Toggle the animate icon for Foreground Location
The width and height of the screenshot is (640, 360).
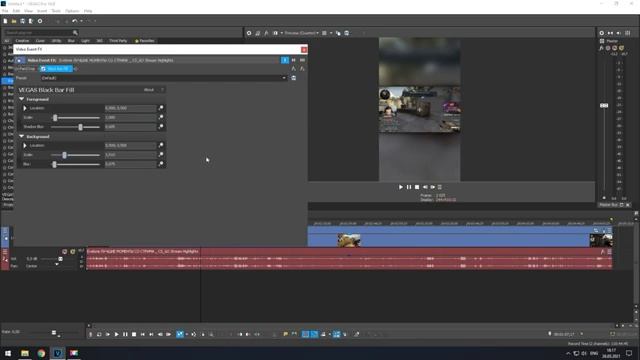tap(161, 108)
